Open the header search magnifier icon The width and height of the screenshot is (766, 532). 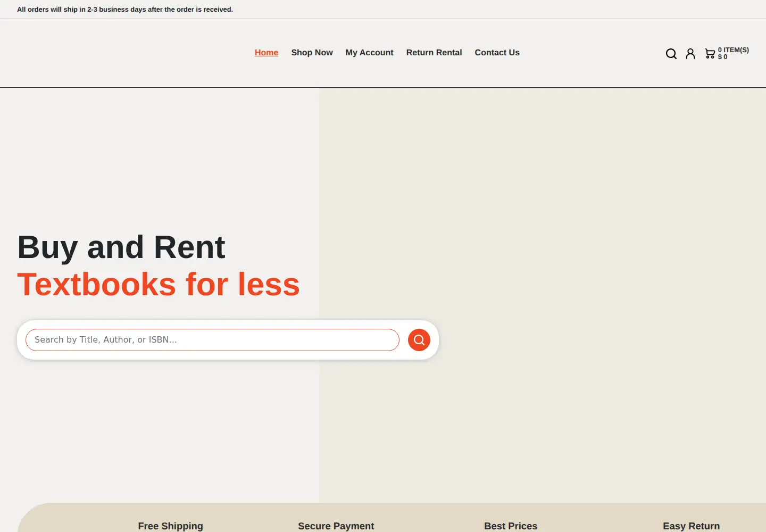tap(671, 54)
